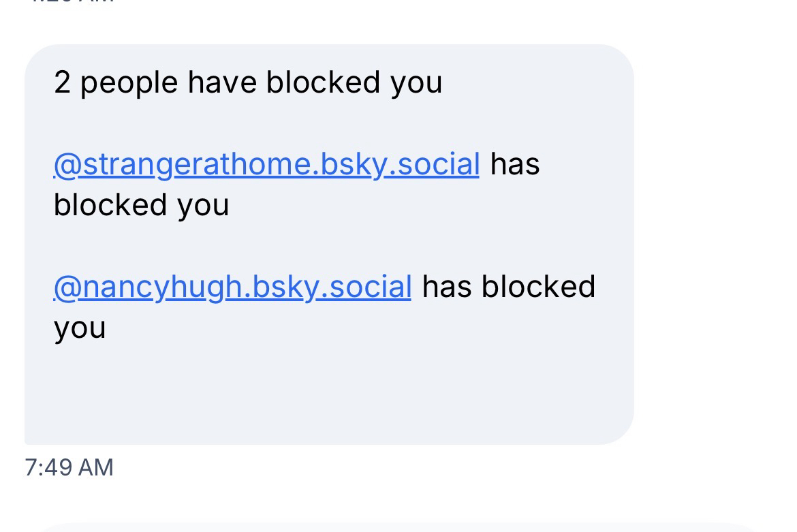Click the last word "you" in the message

pos(80,328)
